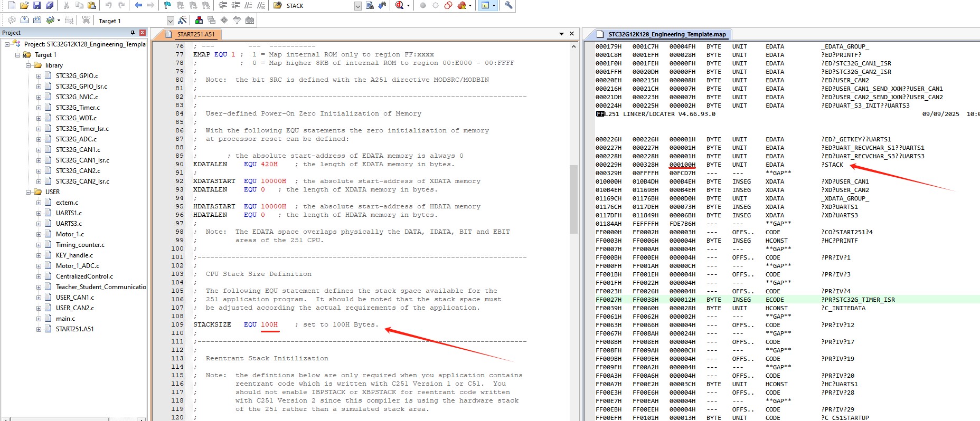Viewport: 980px width, 421px height.
Task: Click the editor vertical scrollbar thumb
Action: 573,199
